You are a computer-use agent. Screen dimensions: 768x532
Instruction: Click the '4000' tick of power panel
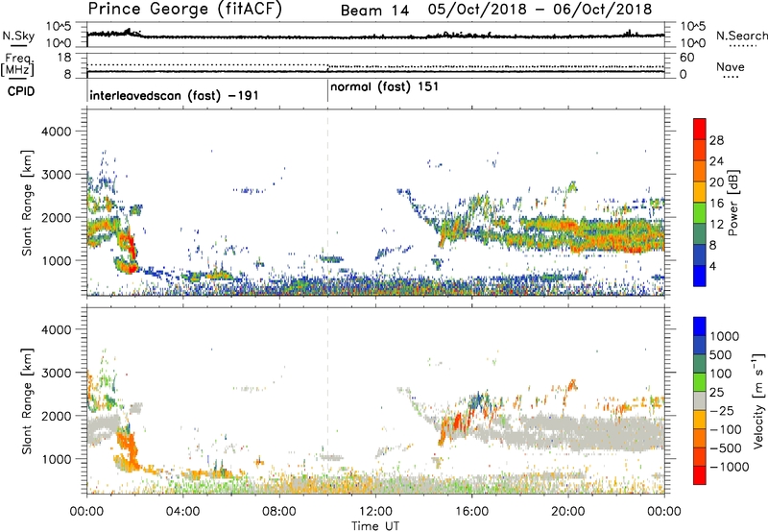(x=56, y=132)
